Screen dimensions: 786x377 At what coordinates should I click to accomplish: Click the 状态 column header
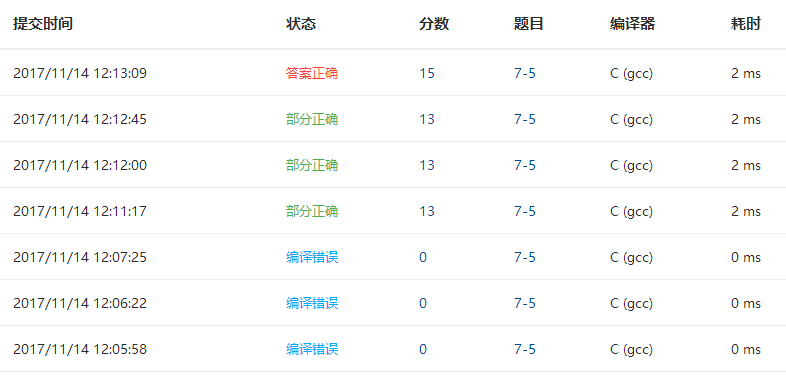point(301,24)
